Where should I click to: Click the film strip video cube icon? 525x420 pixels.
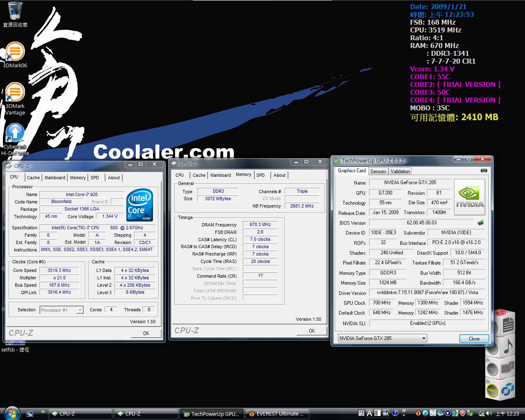(508, 366)
